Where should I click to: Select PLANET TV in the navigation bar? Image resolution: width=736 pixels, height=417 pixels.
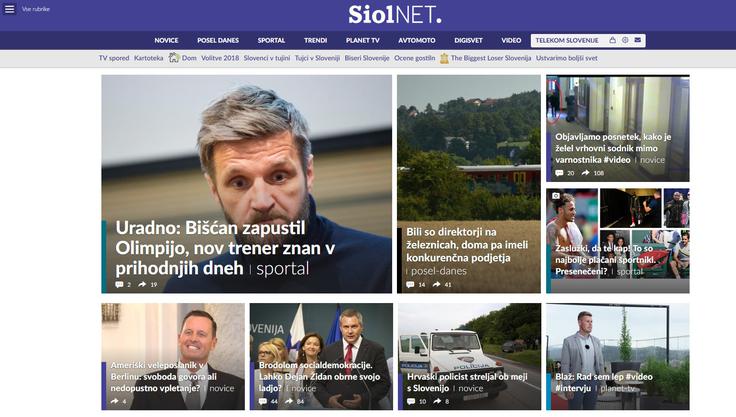(x=362, y=40)
